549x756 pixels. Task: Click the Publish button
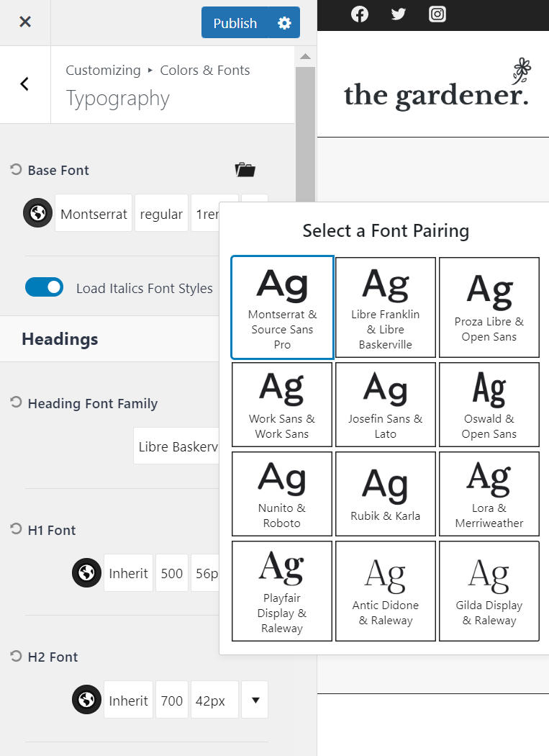coord(235,23)
